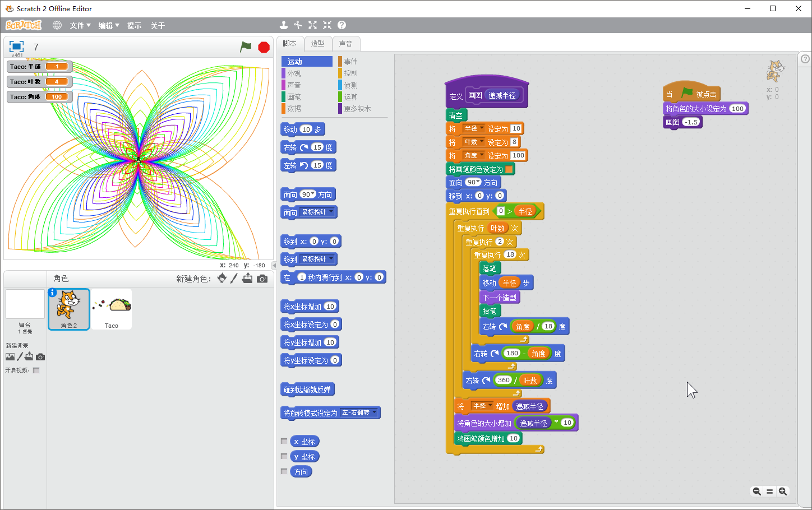Reset scripts area zoom
Screen dimensions: 812x510
pos(770,492)
